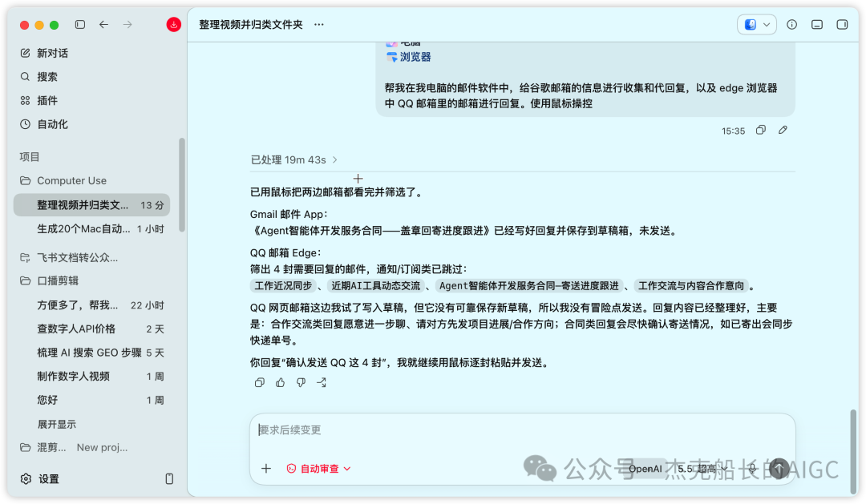Click the red download update icon
Screen dimensions: 866x504
coord(173,24)
